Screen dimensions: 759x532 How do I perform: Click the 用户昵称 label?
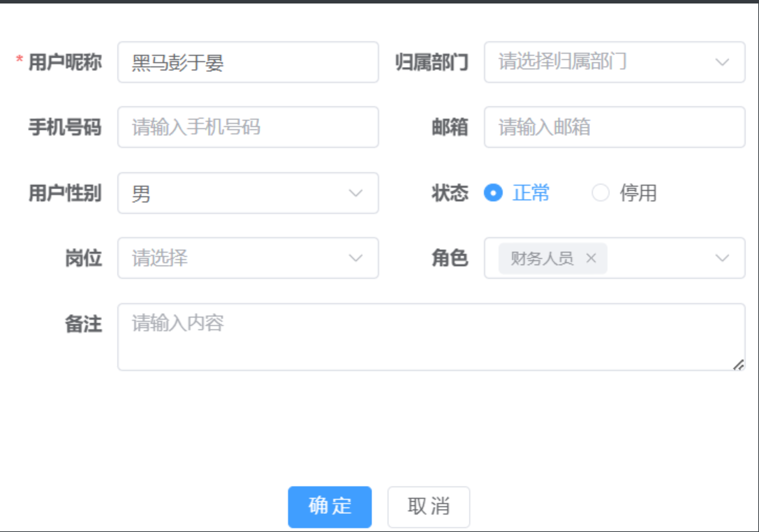(65, 62)
